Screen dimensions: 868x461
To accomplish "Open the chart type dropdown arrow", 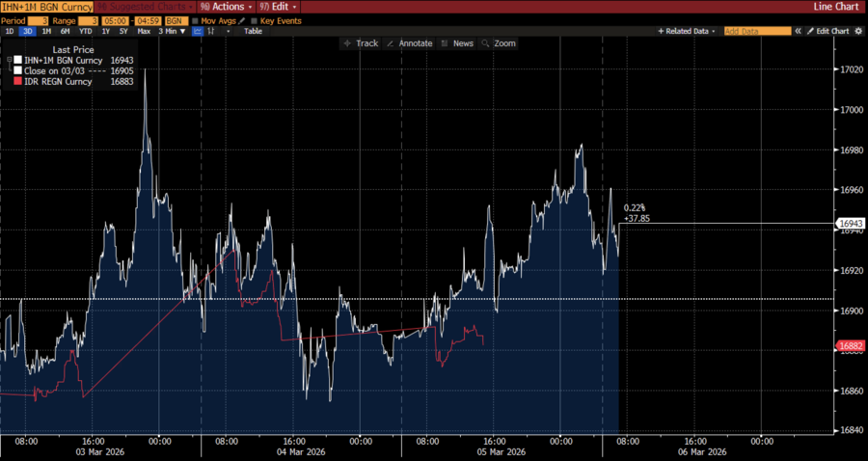I will pos(229,31).
